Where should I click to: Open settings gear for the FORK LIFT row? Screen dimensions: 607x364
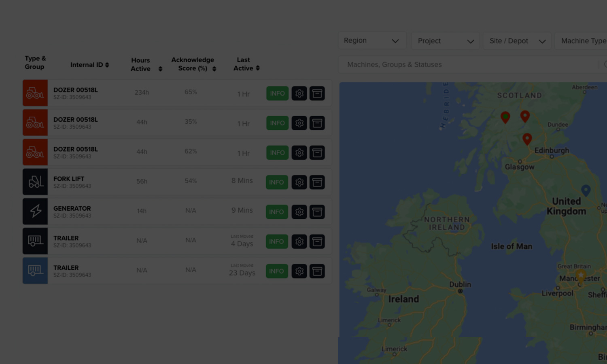299,182
